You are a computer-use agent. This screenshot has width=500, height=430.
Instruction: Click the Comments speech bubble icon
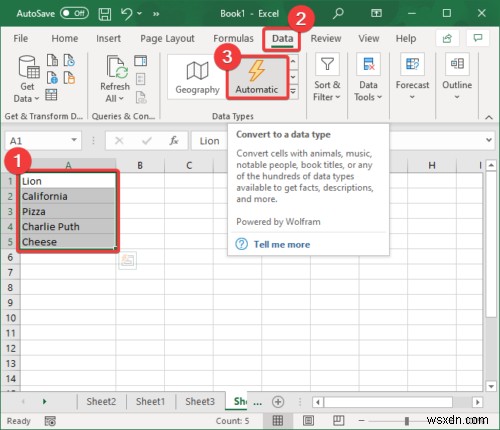tap(478, 38)
